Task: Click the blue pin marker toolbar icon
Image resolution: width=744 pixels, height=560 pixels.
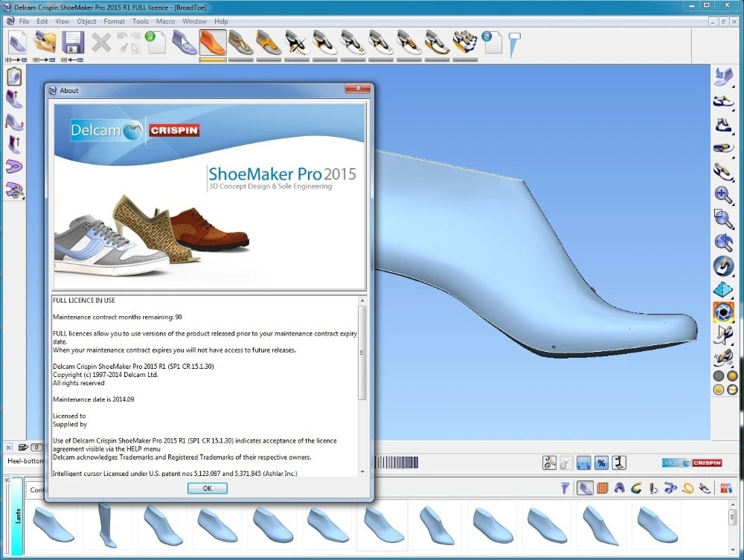Action: click(514, 45)
